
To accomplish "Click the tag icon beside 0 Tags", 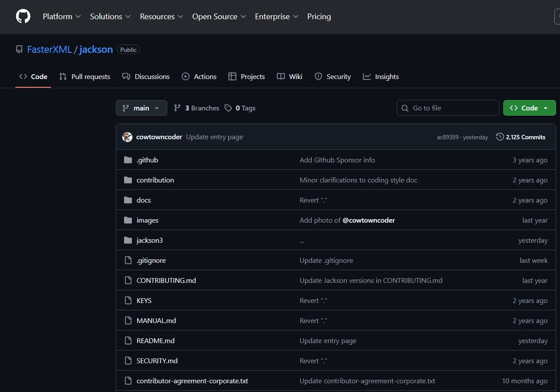I will (228, 108).
